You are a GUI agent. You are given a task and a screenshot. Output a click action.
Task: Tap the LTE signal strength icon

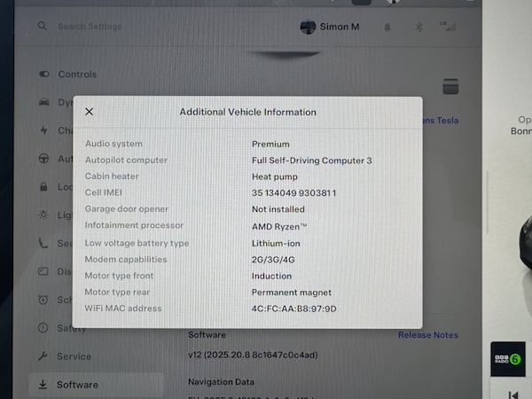(448, 27)
